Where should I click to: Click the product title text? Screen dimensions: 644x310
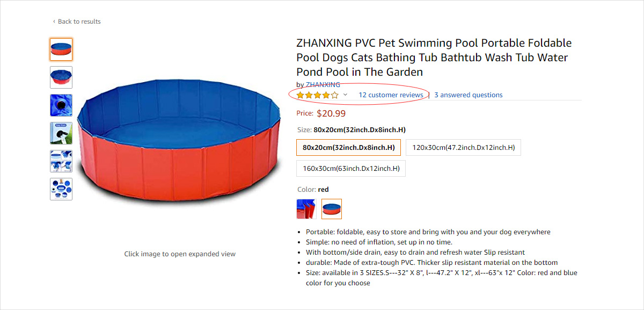(x=434, y=57)
